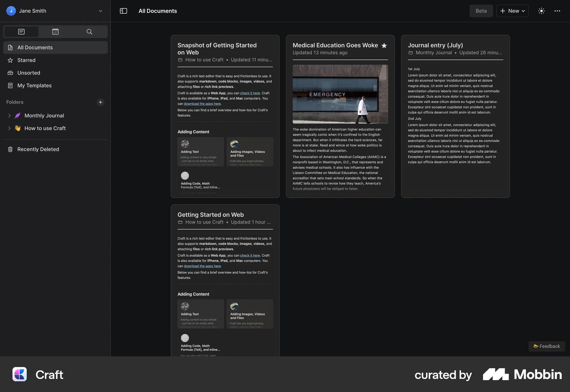The width and height of the screenshot is (570, 392).
Task: Click the Emergency photo in Medical Education card
Action: coord(340,94)
